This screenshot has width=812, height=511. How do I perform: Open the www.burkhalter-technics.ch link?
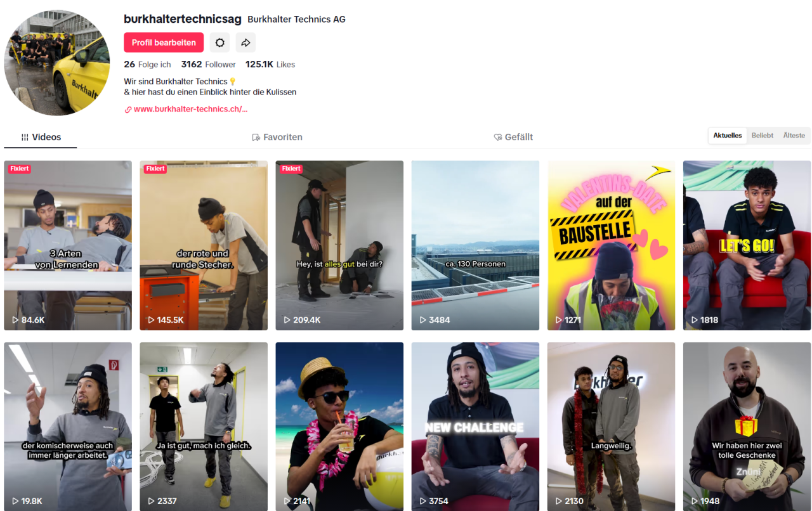(190, 109)
